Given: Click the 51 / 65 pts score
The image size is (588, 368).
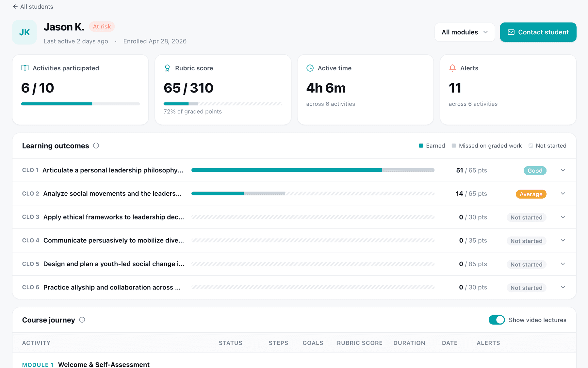Looking at the screenshot, I should pos(471,170).
